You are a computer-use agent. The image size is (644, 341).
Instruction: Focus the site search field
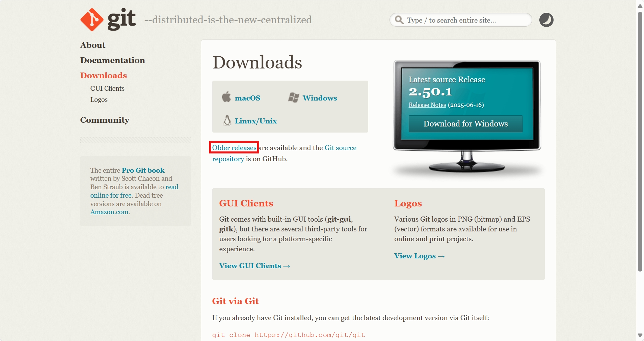coord(461,20)
